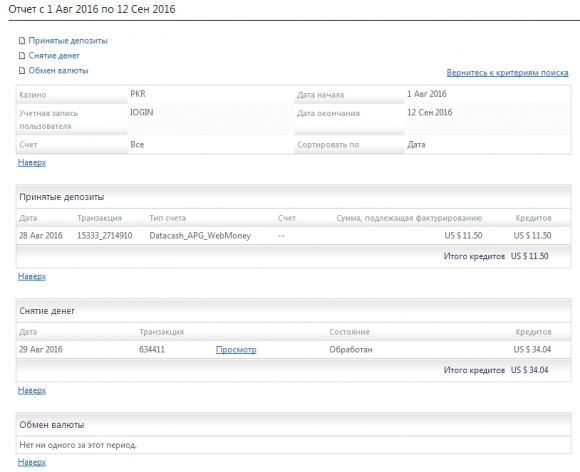Image resolution: width=580 pixels, height=472 pixels.
Task: Click the Принятые депозиты table header
Action: pos(294,197)
